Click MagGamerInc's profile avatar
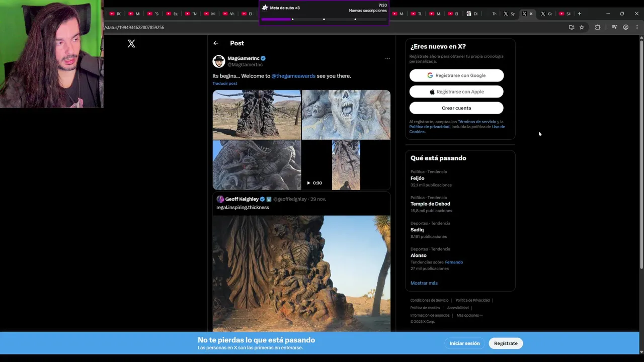 tap(219, 61)
